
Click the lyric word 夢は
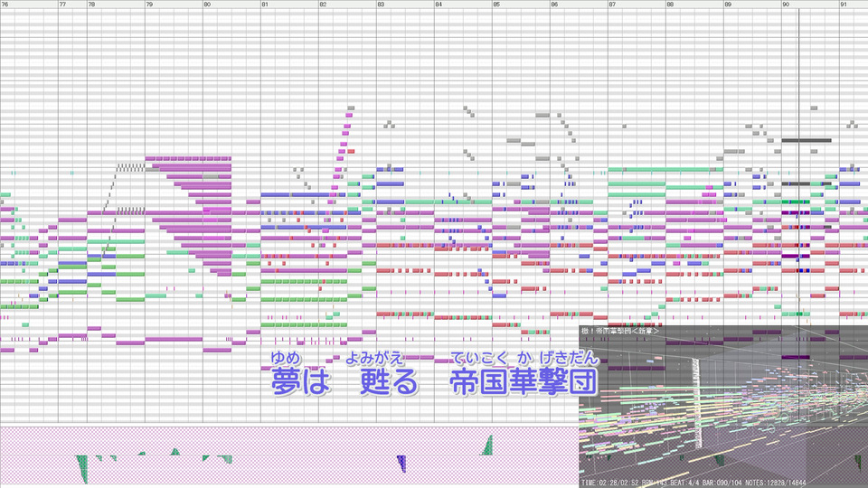click(300, 381)
